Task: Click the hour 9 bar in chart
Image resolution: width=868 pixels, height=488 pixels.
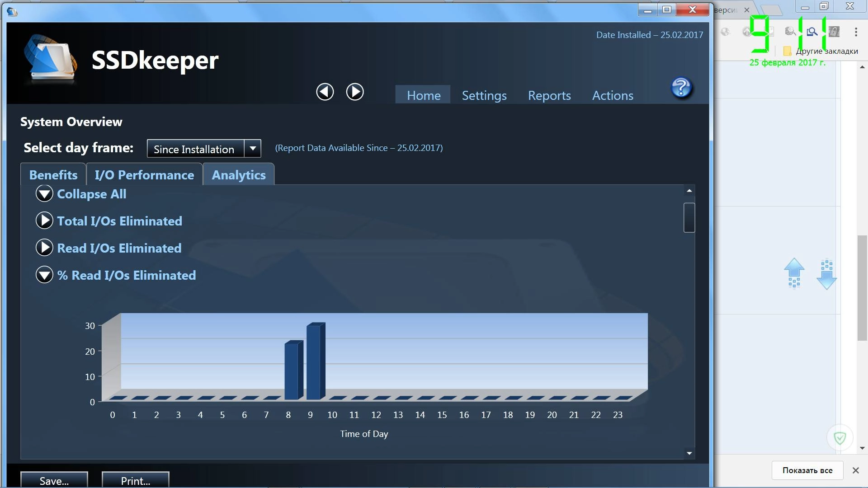Action: pos(315,361)
